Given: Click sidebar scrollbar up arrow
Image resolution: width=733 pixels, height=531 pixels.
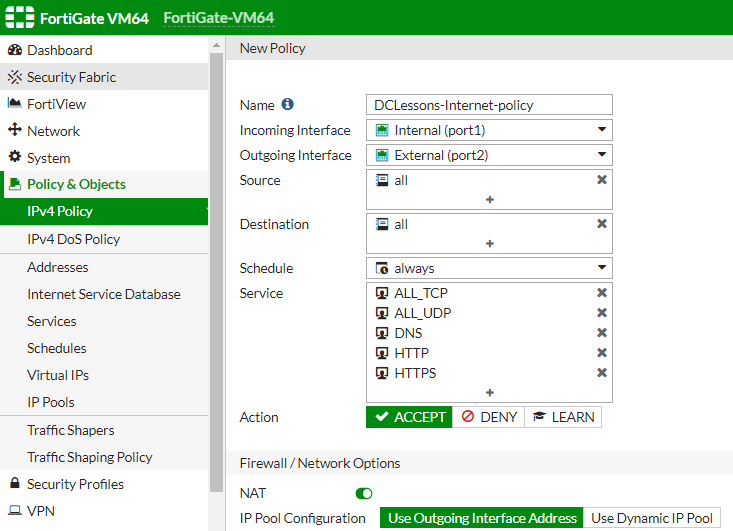Looking at the screenshot, I should [x=216, y=45].
